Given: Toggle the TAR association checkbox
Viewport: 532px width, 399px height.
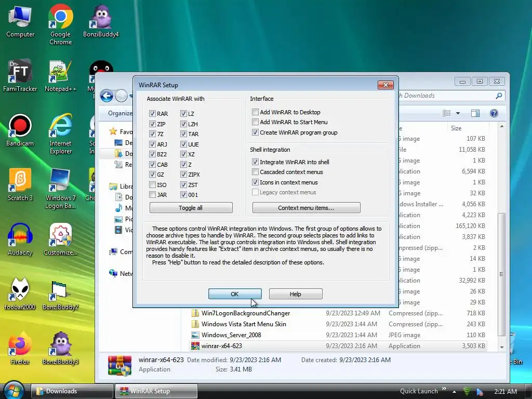Looking at the screenshot, I should point(183,134).
